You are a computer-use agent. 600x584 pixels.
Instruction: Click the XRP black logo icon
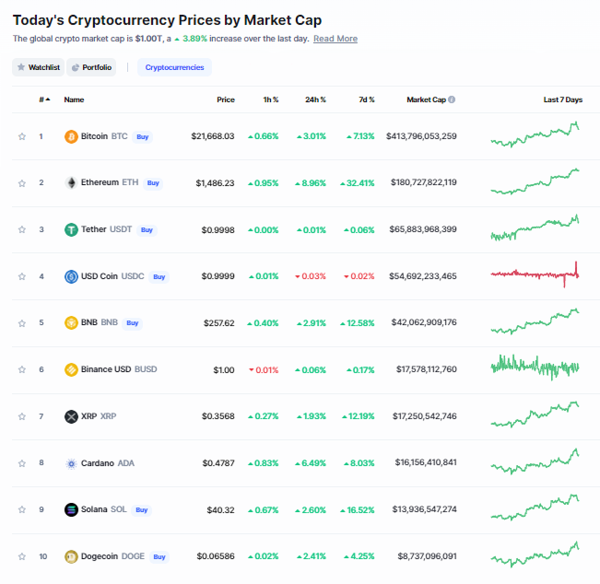[x=71, y=416]
